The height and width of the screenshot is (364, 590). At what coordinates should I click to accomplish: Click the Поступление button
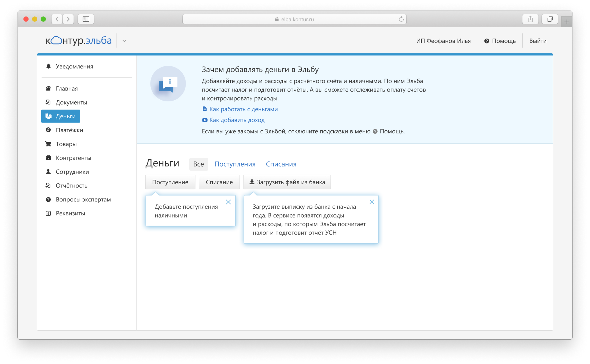[170, 182]
